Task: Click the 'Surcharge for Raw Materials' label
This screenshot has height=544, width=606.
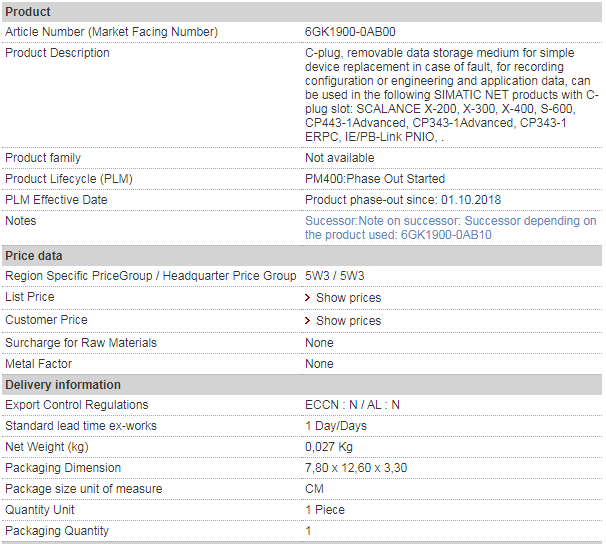Action: coord(81,343)
